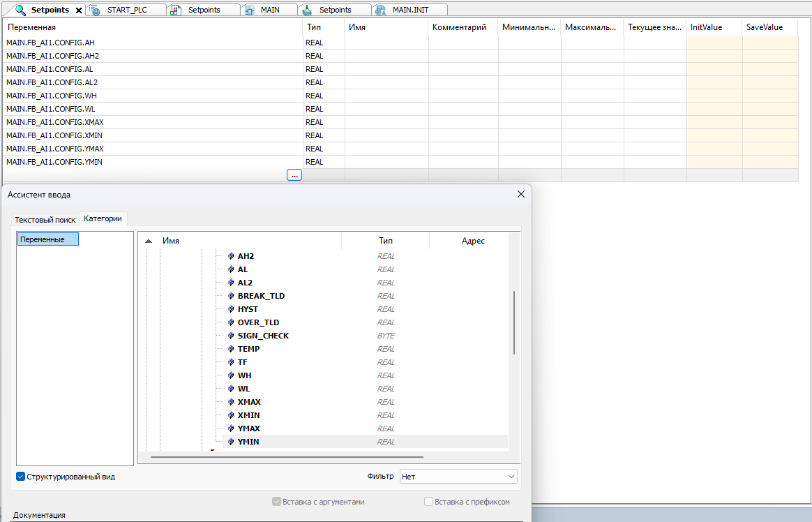Close the Setpoints tab with the X
Screen dimensions: 812x522
pyautogui.click(x=79, y=10)
